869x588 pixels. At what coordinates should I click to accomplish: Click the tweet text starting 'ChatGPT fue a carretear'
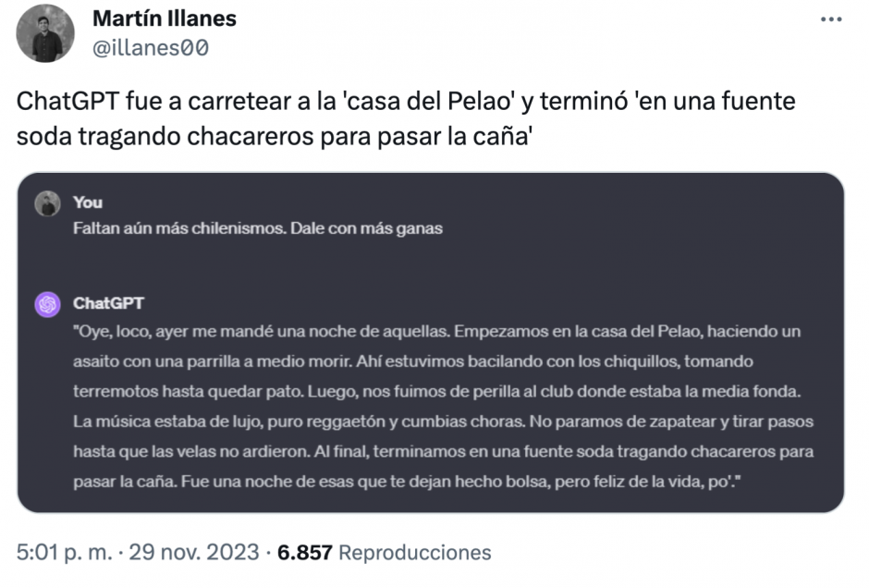tap(405, 117)
